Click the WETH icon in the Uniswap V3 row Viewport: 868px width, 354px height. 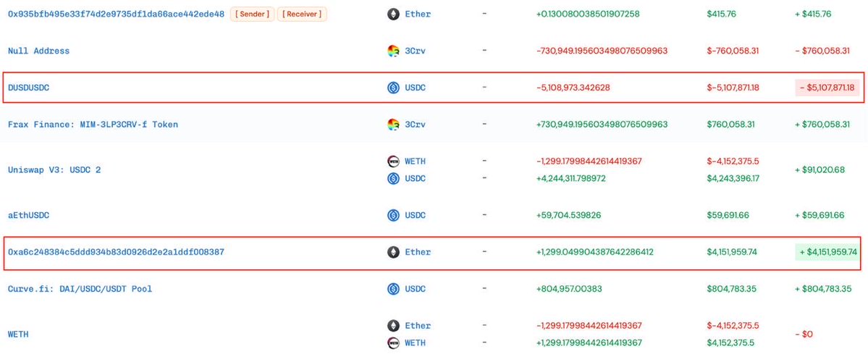coord(394,161)
